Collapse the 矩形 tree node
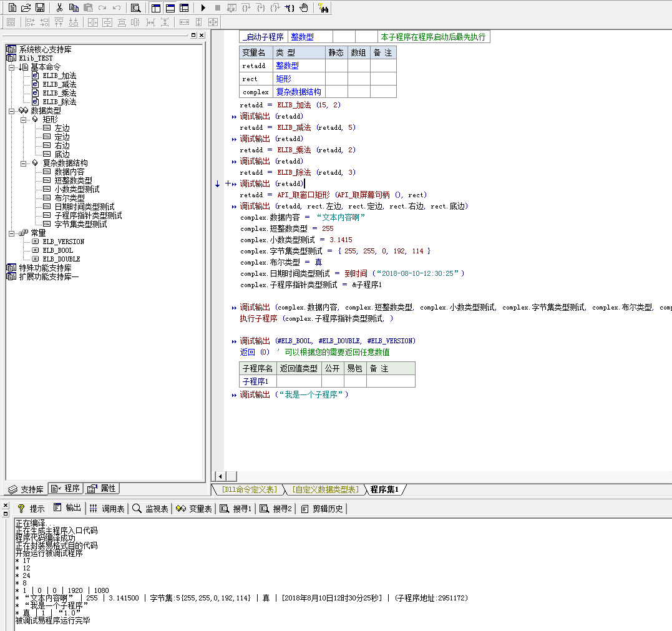 click(x=24, y=120)
